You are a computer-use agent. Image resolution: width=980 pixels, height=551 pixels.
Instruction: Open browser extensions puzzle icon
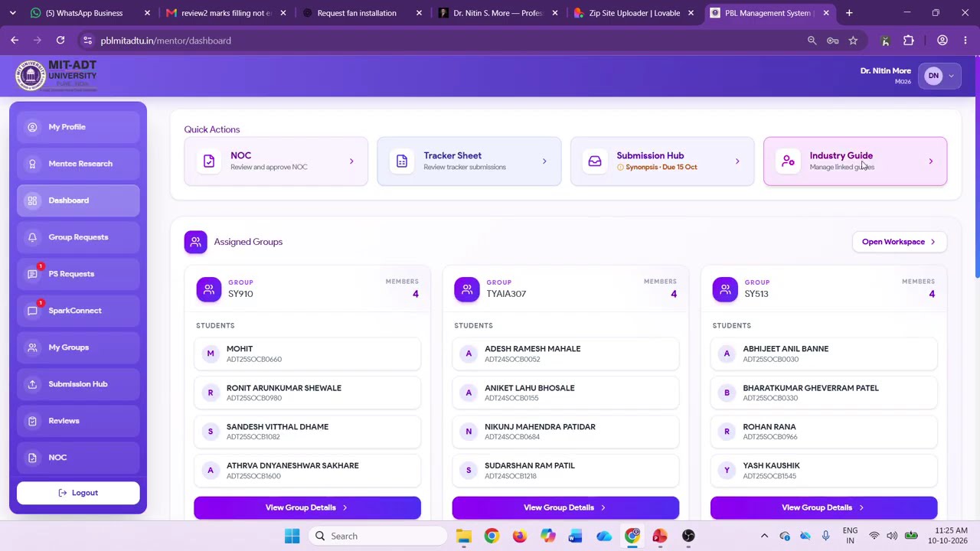point(909,41)
